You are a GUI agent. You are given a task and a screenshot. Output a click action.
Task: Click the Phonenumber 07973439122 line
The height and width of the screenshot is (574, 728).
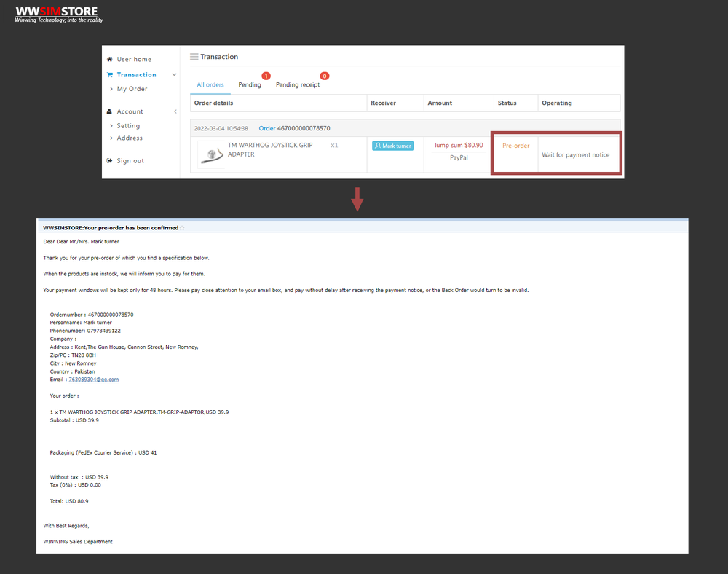point(85,331)
